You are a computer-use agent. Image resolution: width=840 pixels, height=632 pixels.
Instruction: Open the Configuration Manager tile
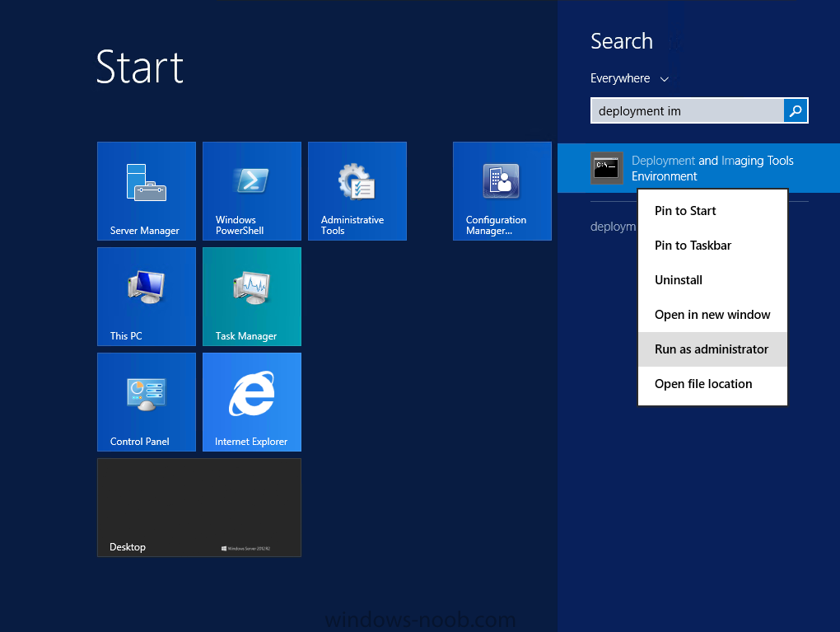[502, 191]
